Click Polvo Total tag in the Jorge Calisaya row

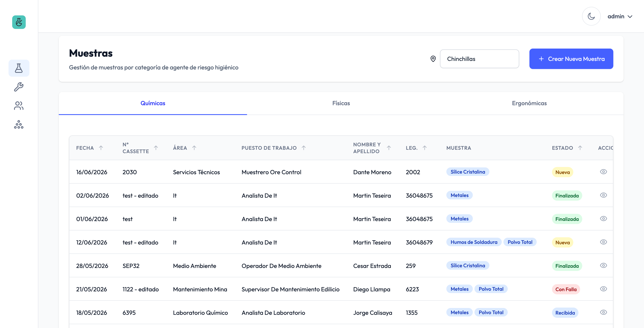pyautogui.click(x=491, y=312)
